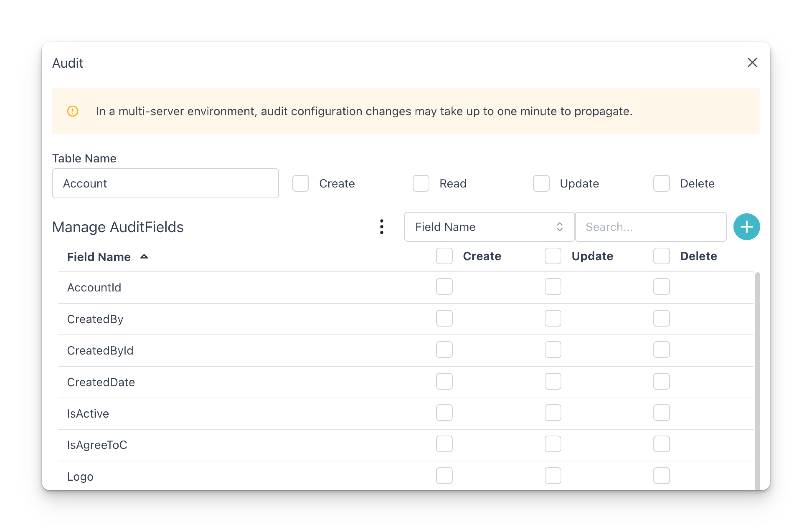This screenshot has height=532, width=812.
Task: Click the orange warning info icon
Action: coord(73,111)
